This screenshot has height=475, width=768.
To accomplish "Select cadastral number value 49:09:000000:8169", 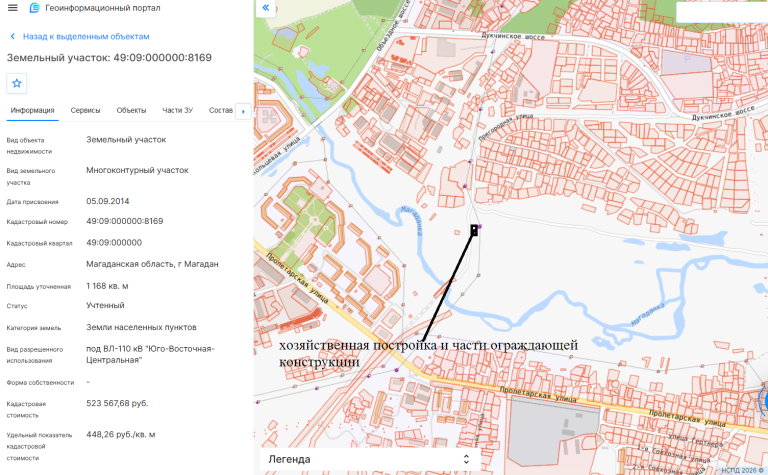I will coord(124,221).
